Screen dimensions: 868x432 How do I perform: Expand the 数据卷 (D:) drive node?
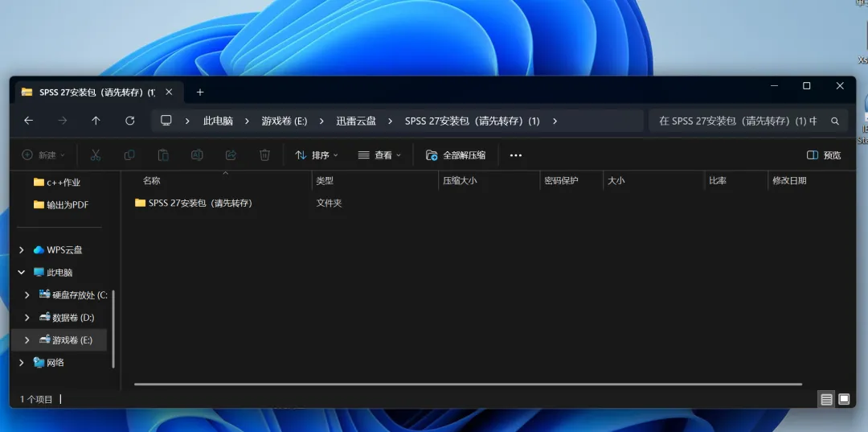pyautogui.click(x=27, y=317)
